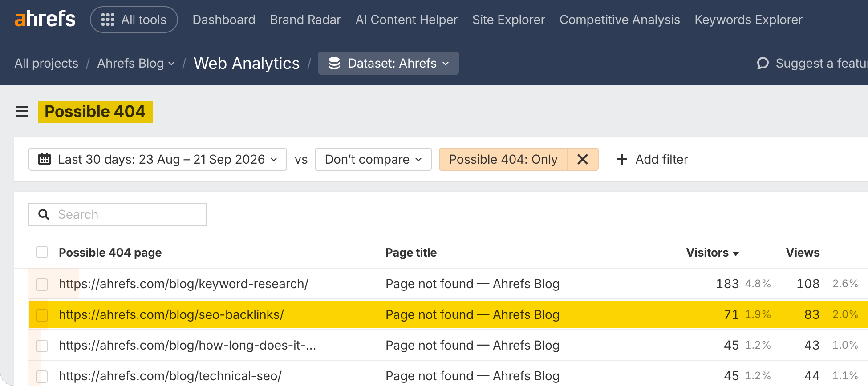Click visitors value 71
Screen dimensions: 868x386
point(731,314)
